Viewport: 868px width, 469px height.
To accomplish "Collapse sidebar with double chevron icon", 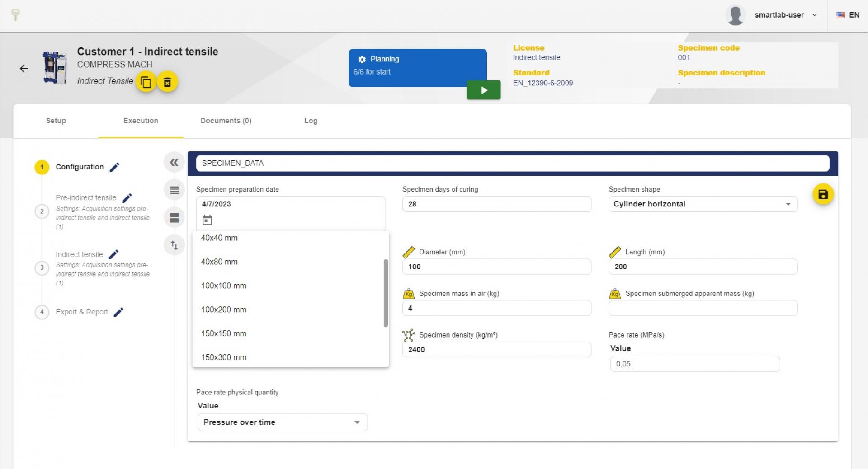I will coord(174,163).
